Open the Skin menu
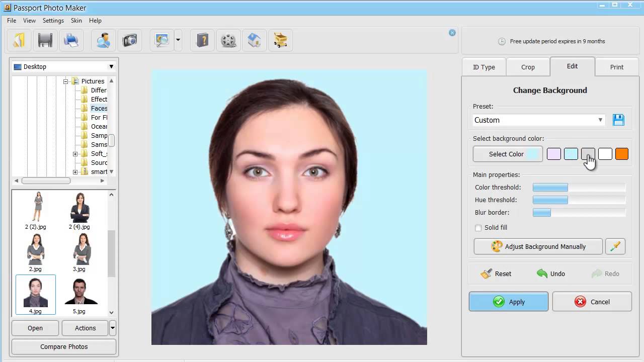Image resolution: width=644 pixels, height=362 pixels. [x=76, y=21]
